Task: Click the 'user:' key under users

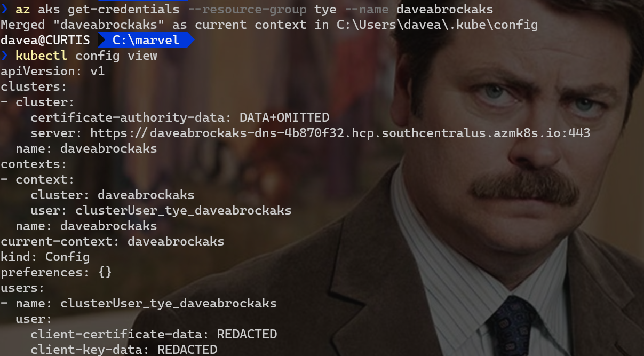Action: click(x=34, y=319)
